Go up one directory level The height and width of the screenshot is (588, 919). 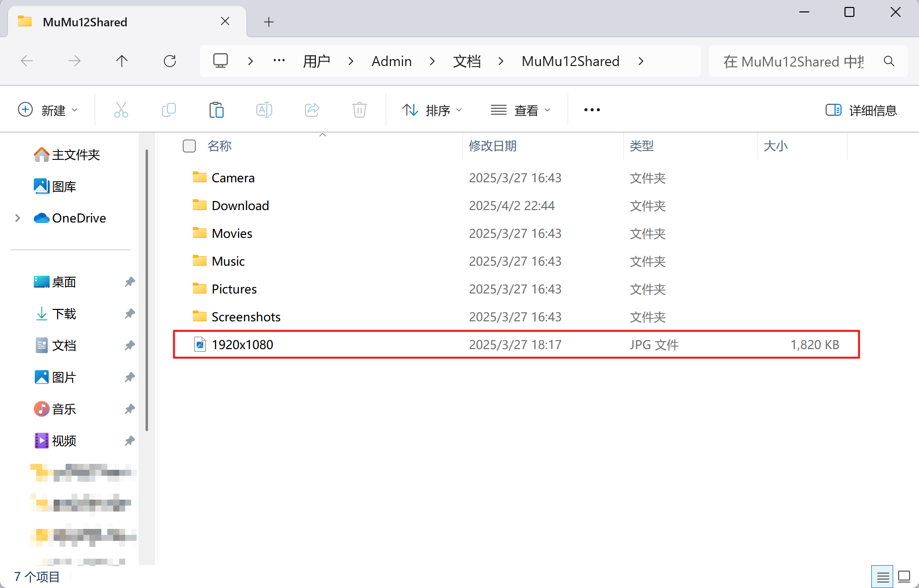[122, 61]
